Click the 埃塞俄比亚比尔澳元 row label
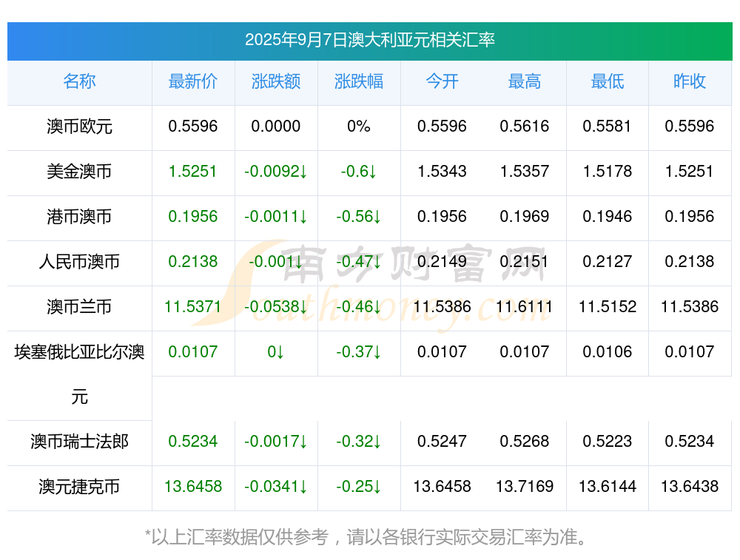The width and height of the screenshot is (740, 560). click(79, 374)
